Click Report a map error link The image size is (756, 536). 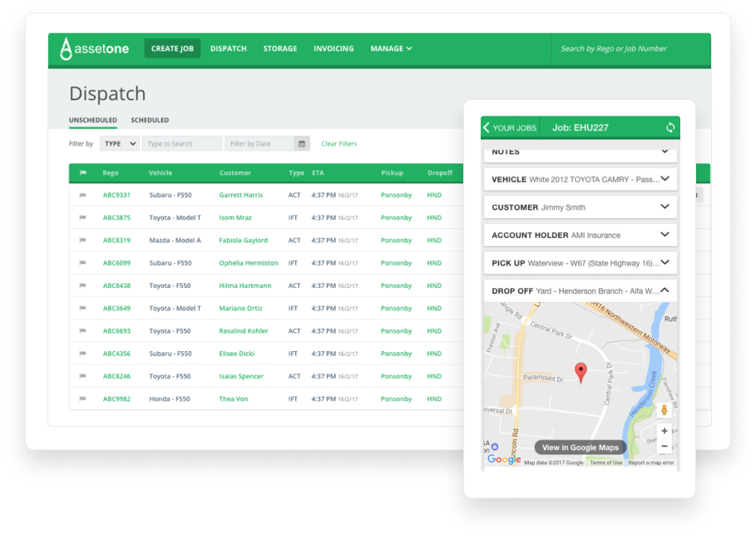(651, 463)
